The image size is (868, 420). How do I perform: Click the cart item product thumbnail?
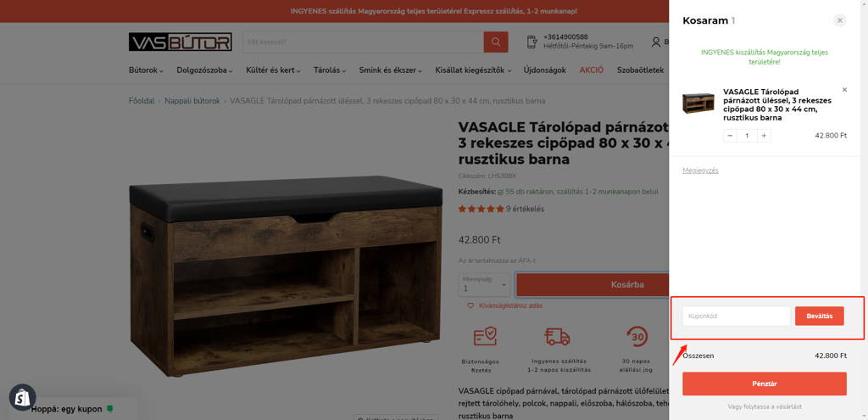(698, 103)
